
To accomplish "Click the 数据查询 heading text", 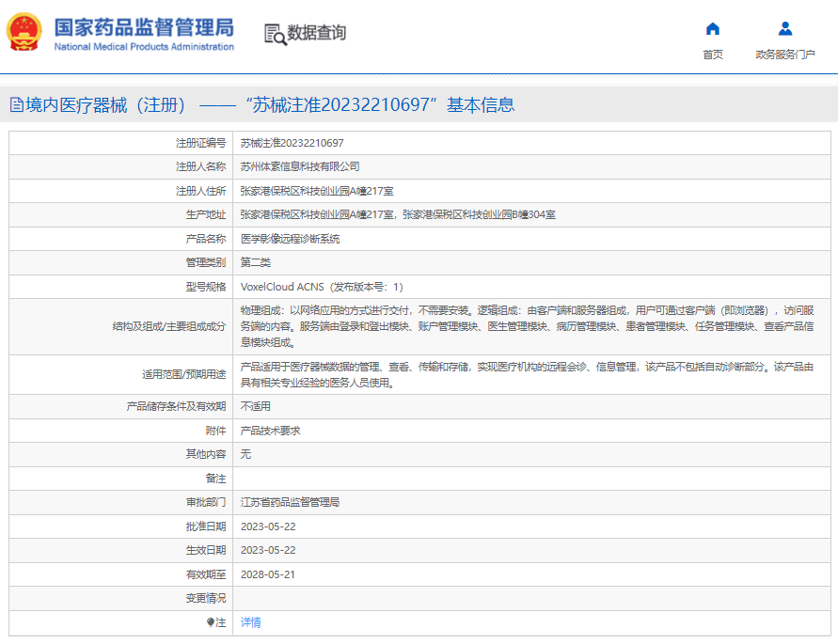I will pos(316,33).
